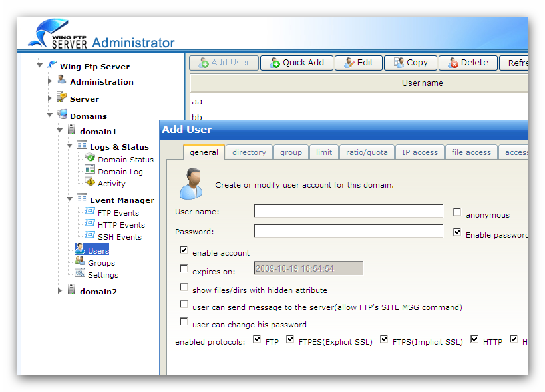Click the Administration node icon
This screenshot has height=392, width=545.
click(x=61, y=80)
